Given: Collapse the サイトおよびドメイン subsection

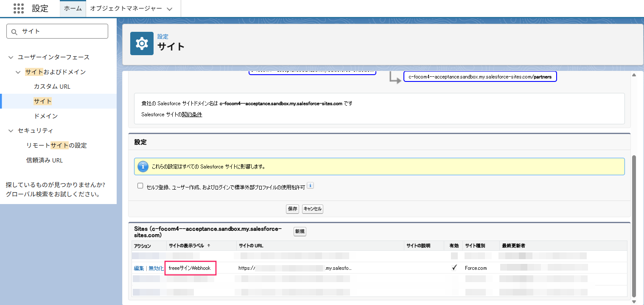Looking at the screenshot, I should (18, 72).
